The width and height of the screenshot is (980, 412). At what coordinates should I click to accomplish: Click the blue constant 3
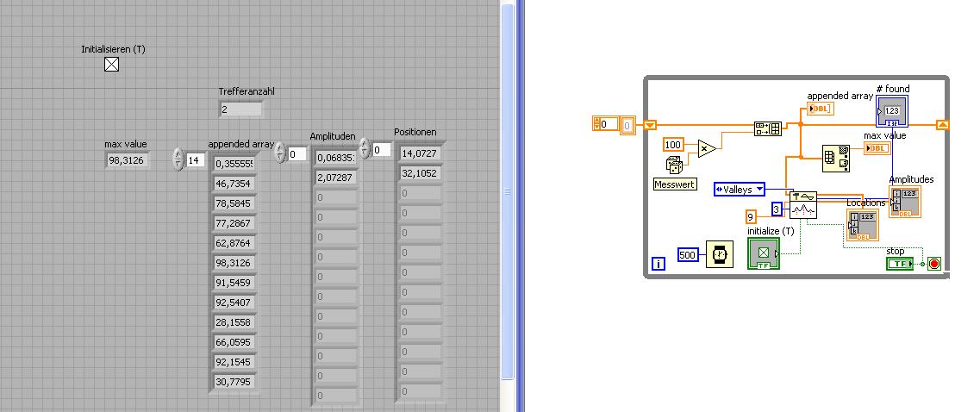[x=777, y=209]
